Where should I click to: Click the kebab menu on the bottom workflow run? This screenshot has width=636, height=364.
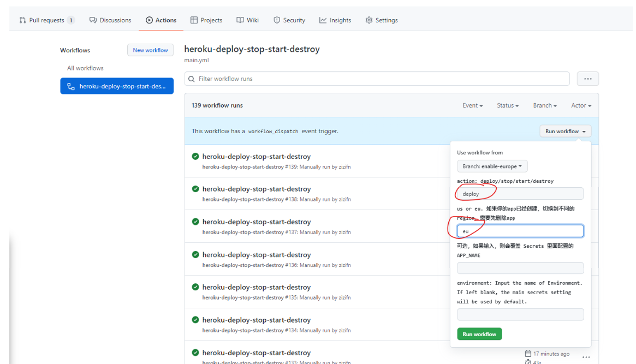pos(586,357)
